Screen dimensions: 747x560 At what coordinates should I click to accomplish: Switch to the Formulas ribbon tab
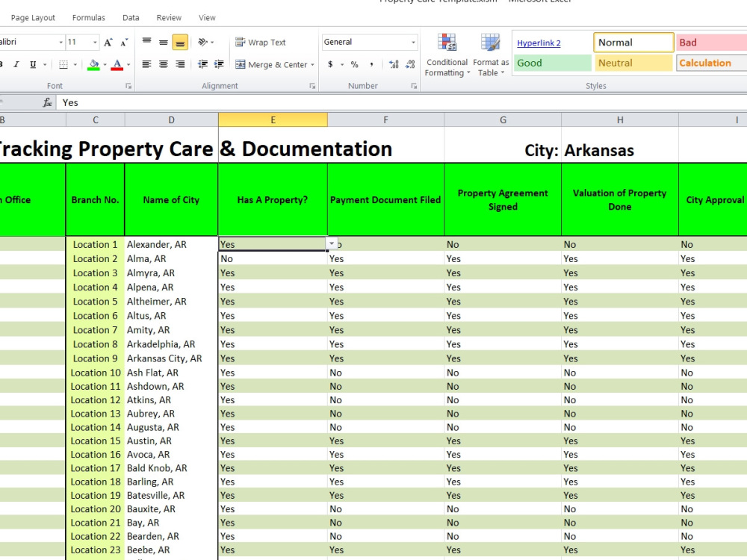88,17
